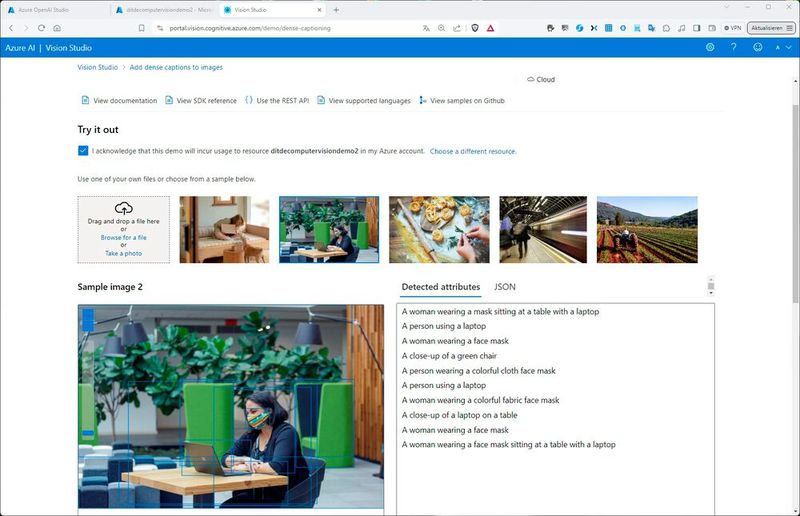
Task: Click the share page icon
Action: (x=457, y=28)
